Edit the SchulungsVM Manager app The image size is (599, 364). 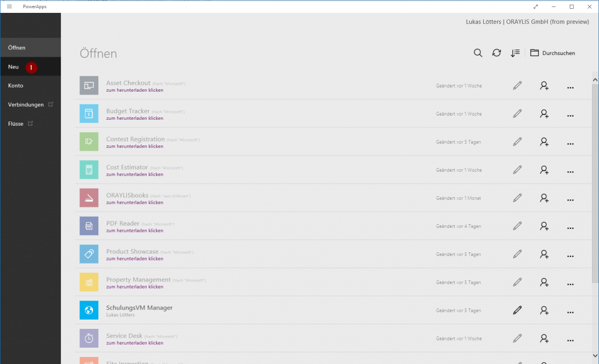tap(517, 310)
